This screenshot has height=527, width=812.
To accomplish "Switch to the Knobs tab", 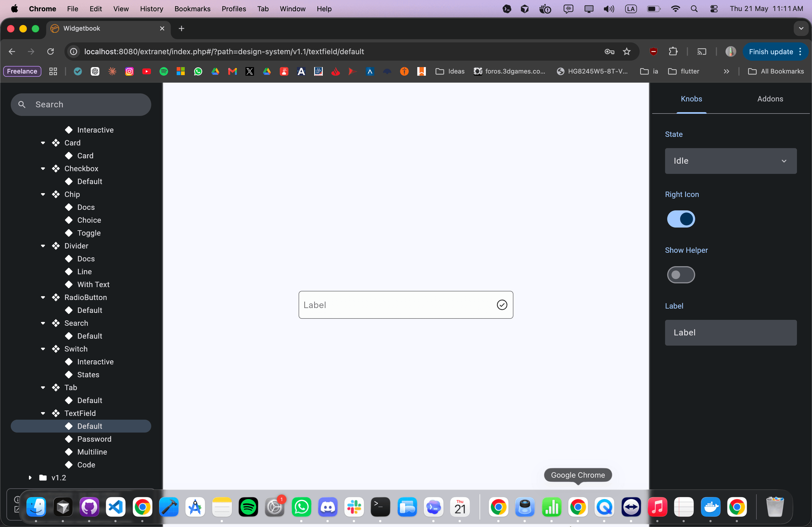I will [691, 99].
